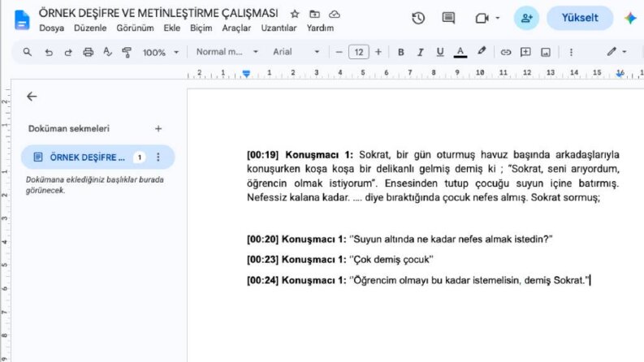644x362 pixels.
Task: Open the editing mode pencil dropdown
Action: coord(617,52)
